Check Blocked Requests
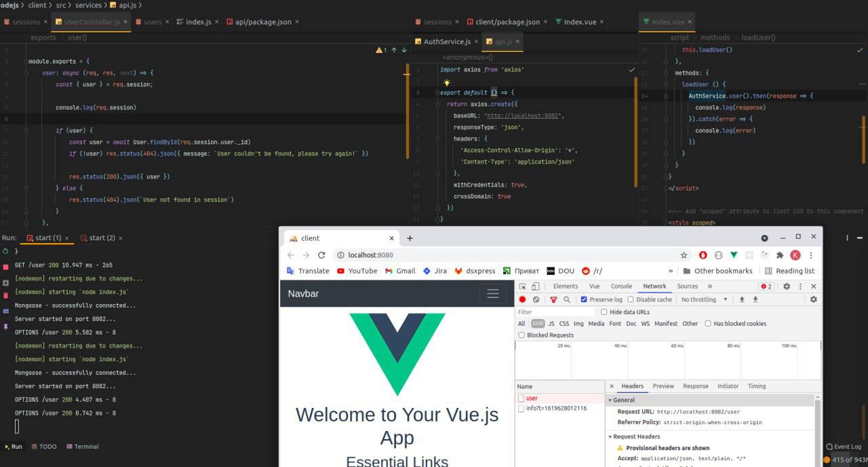This screenshot has height=467, width=868. (521, 335)
